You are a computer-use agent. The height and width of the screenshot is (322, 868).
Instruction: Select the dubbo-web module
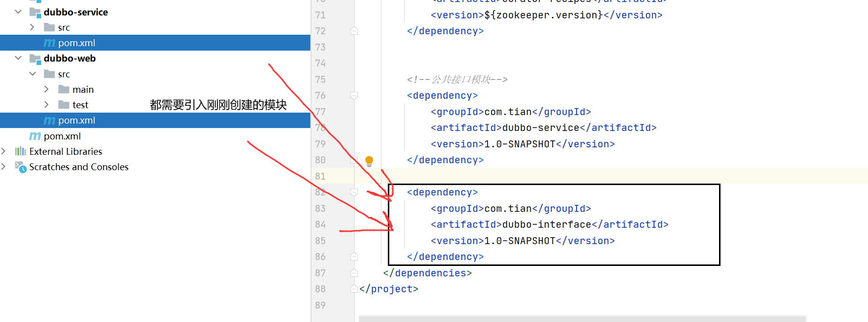coord(70,58)
